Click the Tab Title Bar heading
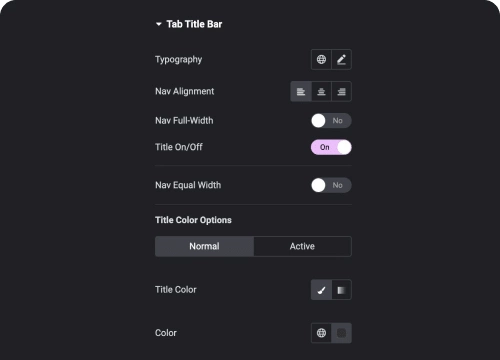The image size is (500, 360). tap(194, 24)
